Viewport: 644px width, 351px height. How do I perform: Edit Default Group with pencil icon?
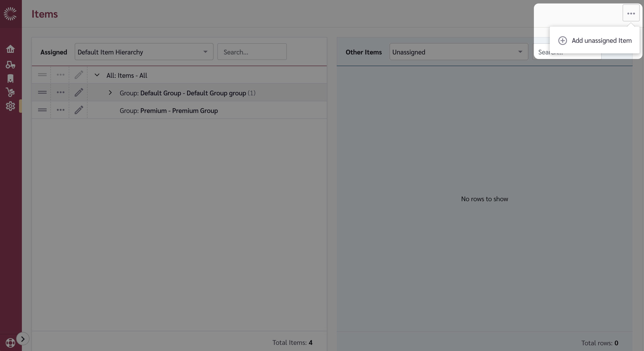pos(78,93)
